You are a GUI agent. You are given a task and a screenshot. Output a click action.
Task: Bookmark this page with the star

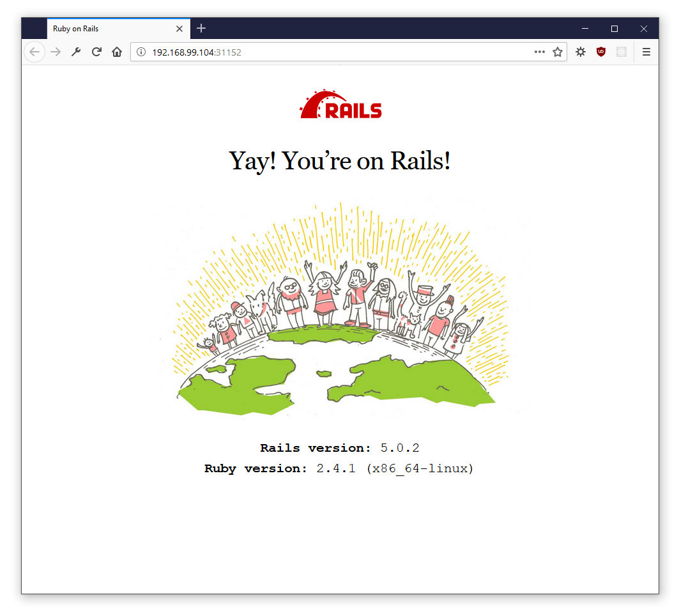558,52
